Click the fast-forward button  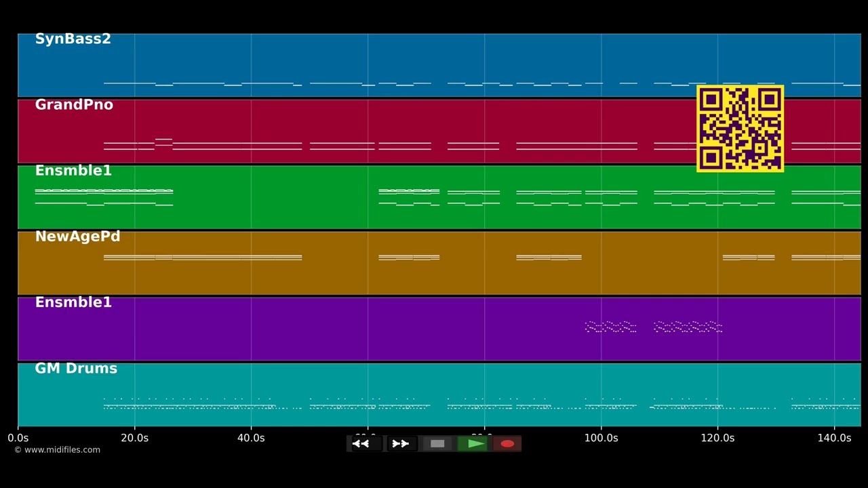[401, 444]
